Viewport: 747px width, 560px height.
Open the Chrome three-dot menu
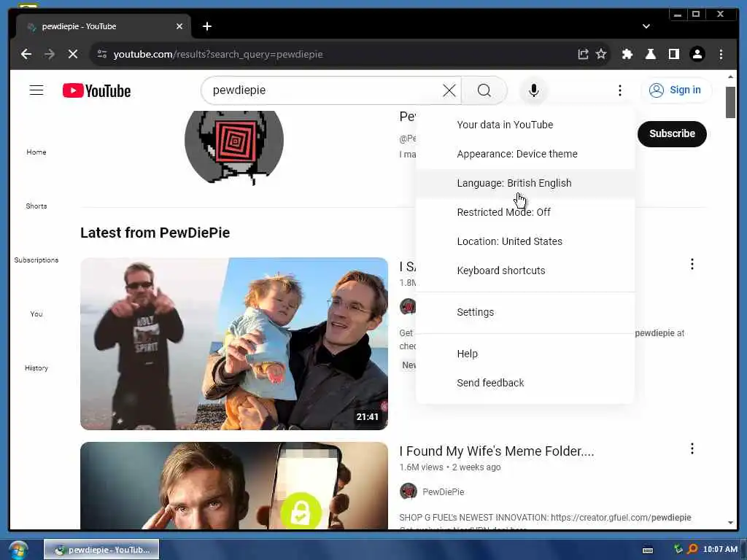[x=721, y=54]
